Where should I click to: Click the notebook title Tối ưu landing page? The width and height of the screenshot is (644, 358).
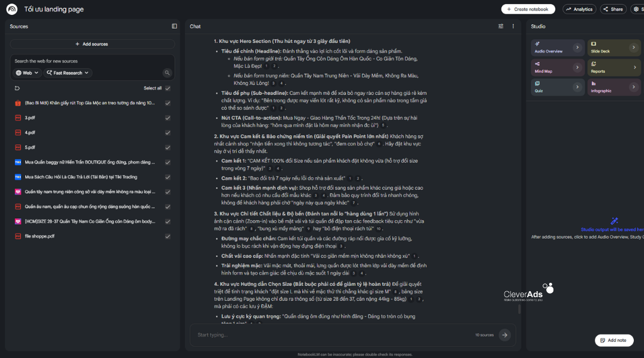point(54,9)
